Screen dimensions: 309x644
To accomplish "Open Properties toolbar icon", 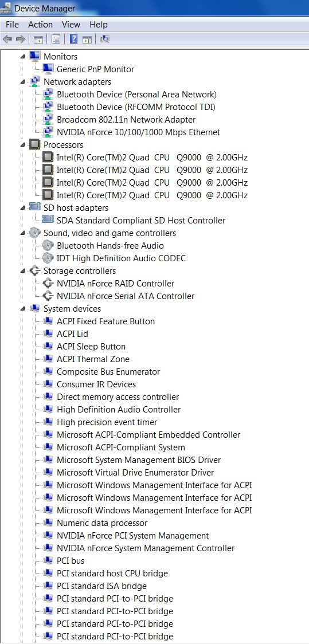I will coord(56,39).
